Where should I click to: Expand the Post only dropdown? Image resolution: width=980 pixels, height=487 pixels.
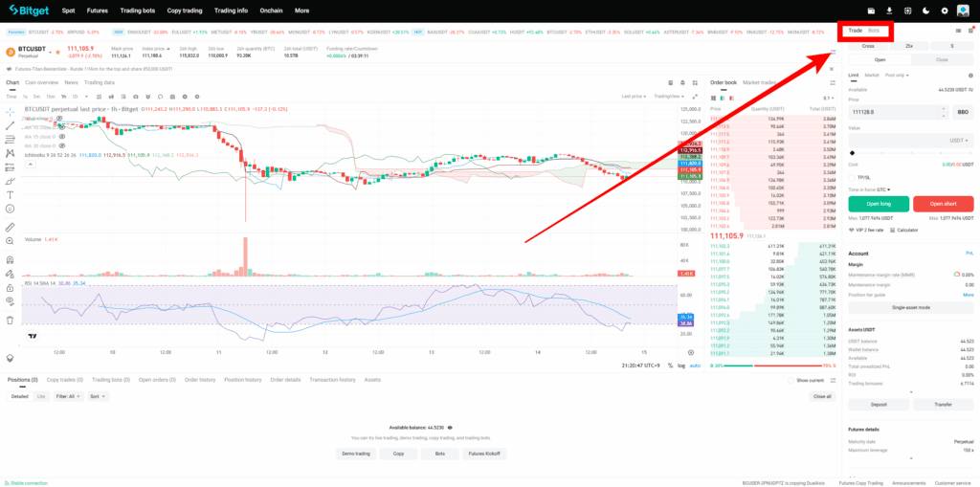pyautogui.click(x=898, y=75)
